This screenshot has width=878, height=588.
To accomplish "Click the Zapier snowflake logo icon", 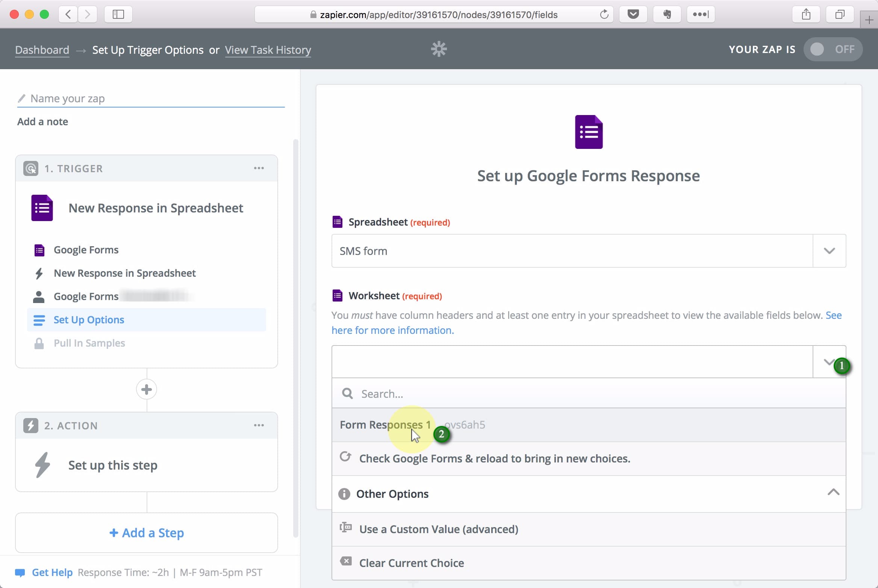I will [x=439, y=49].
